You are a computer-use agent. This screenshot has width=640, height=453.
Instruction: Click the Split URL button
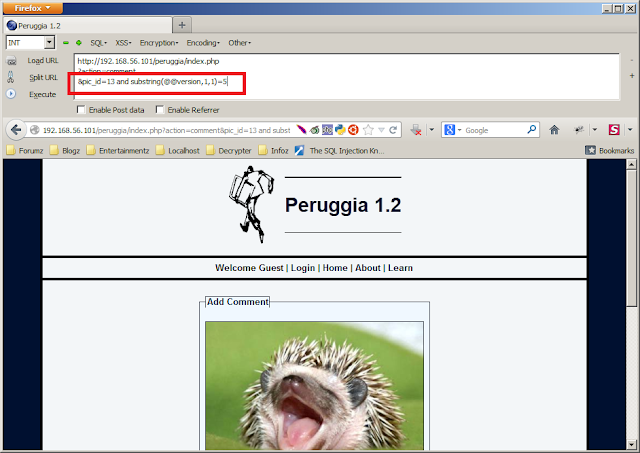(x=43, y=77)
